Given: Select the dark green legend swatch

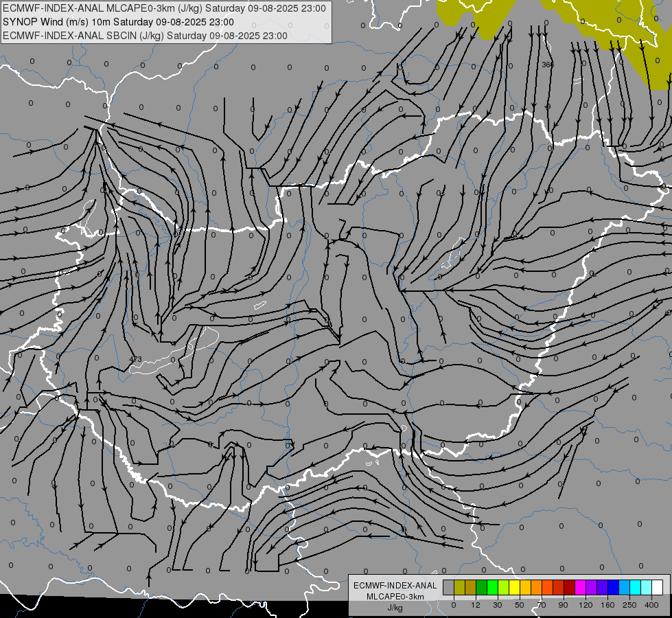Looking at the screenshot, I should tap(482, 587).
